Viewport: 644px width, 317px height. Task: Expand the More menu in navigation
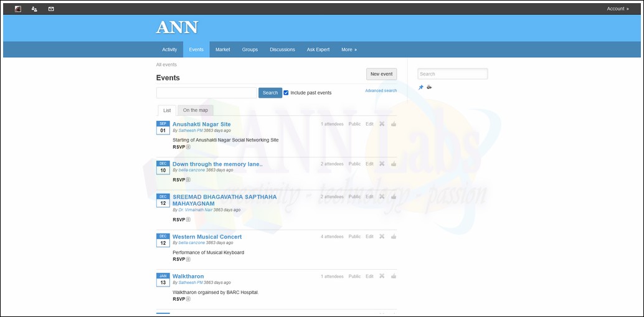coord(349,50)
